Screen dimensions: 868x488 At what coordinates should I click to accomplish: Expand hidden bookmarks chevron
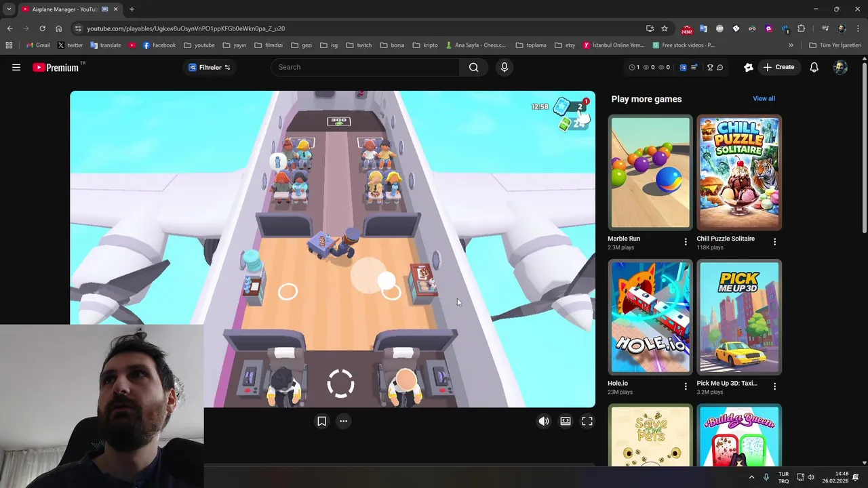point(791,45)
